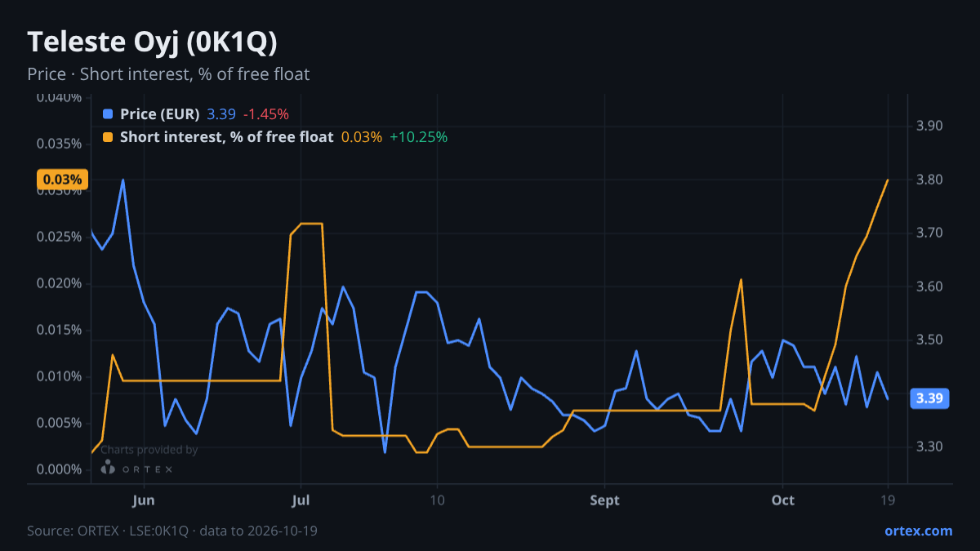Click the Sept x-axis label

[x=604, y=500]
